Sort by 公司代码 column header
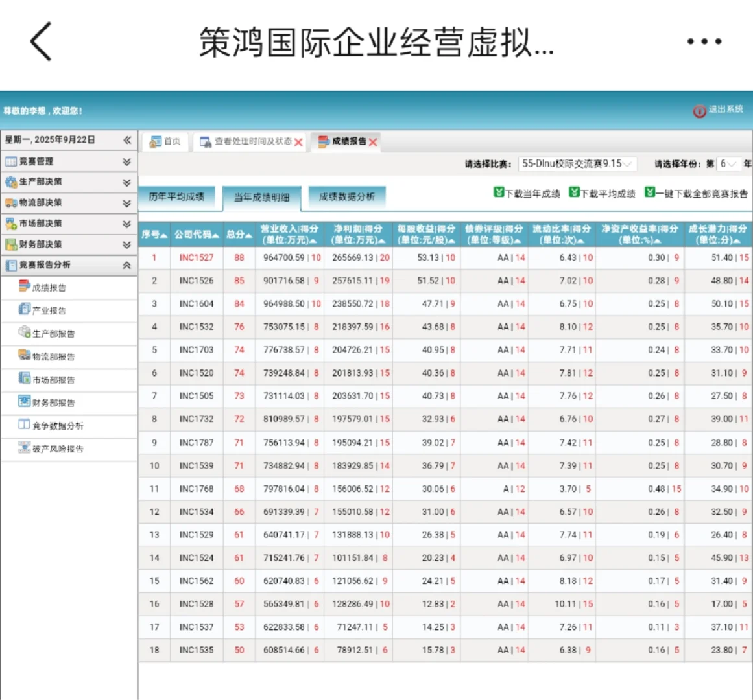 click(x=197, y=235)
